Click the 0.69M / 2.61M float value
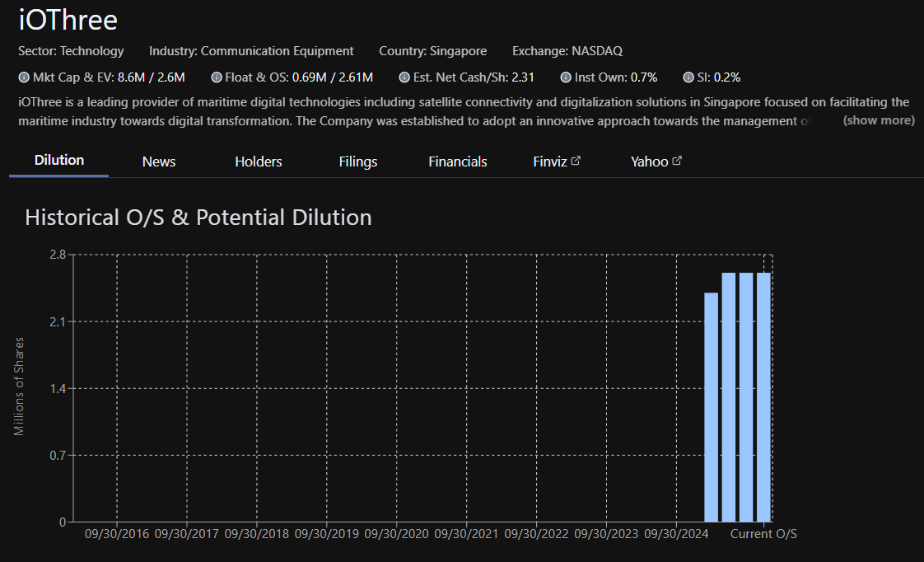Viewport: 924px width, 562px height. [x=333, y=77]
